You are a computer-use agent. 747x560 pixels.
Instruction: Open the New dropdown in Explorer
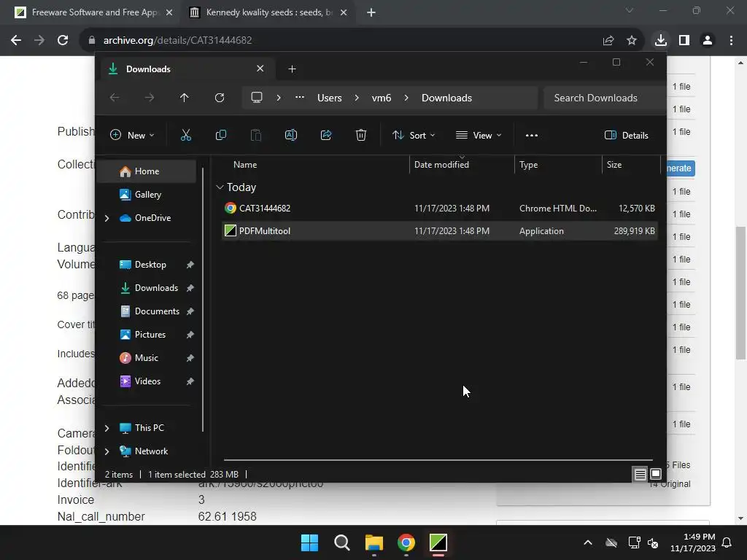[x=132, y=135]
